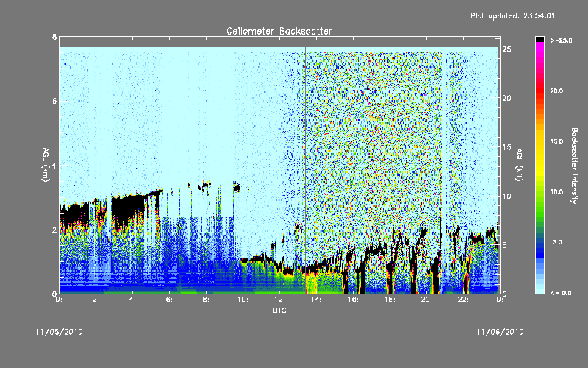Click the "8:" UTC hour tick
The image size is (588, 368).
click(x=206, y=300)
